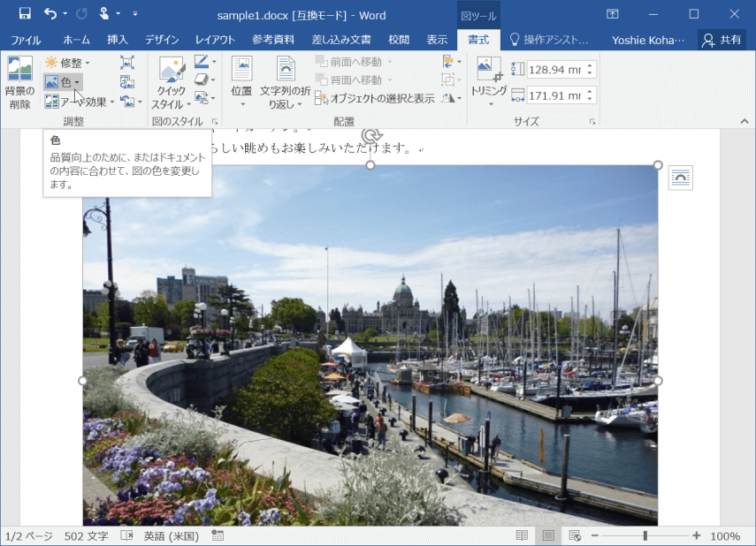The width and height of the screenshot is (756, 546).
Task: Click オブジェクトの選択と表示 (Selection Pane) button
Action: tap(375, 99)
